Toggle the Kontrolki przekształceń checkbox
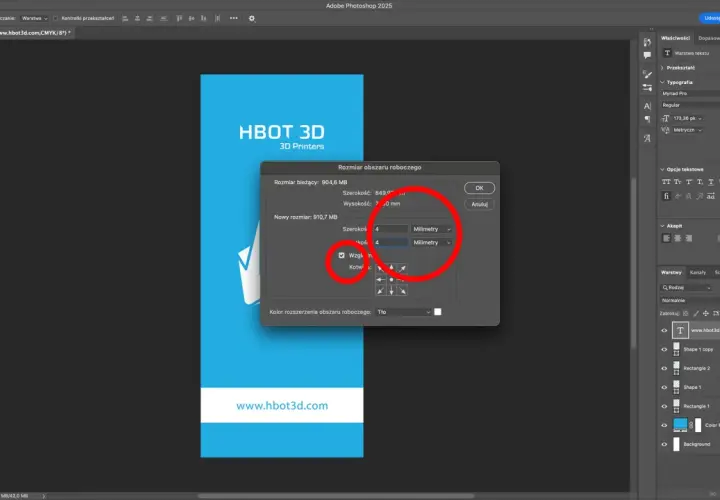This screenshot has height=500, width=720. pos(55,18)
